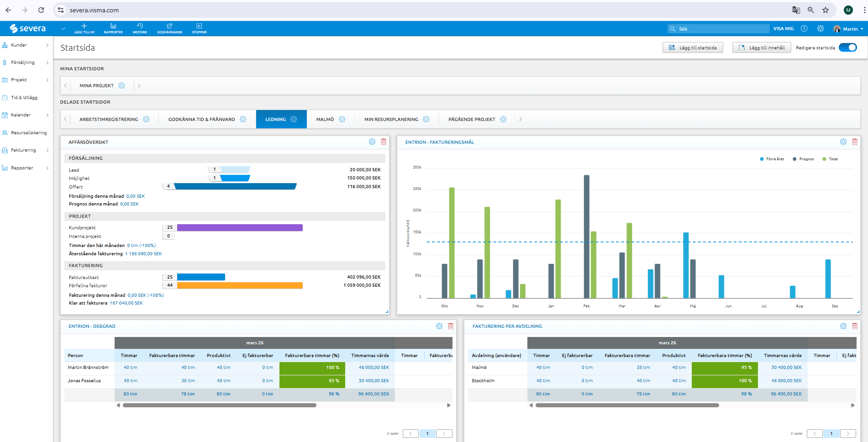The height and width of the screenshot is (442, 868).
Task: Delete the Entrion - Debgrad widget
Action: point(451,326)
